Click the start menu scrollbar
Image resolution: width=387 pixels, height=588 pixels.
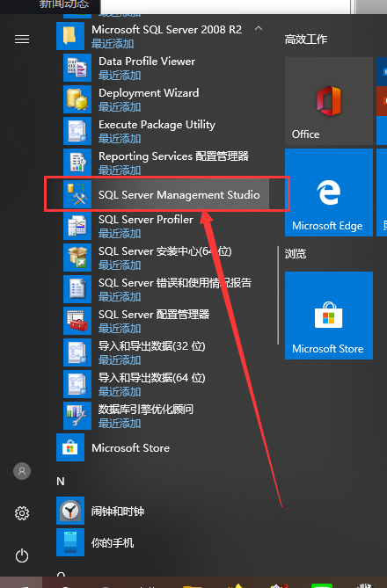278,295
